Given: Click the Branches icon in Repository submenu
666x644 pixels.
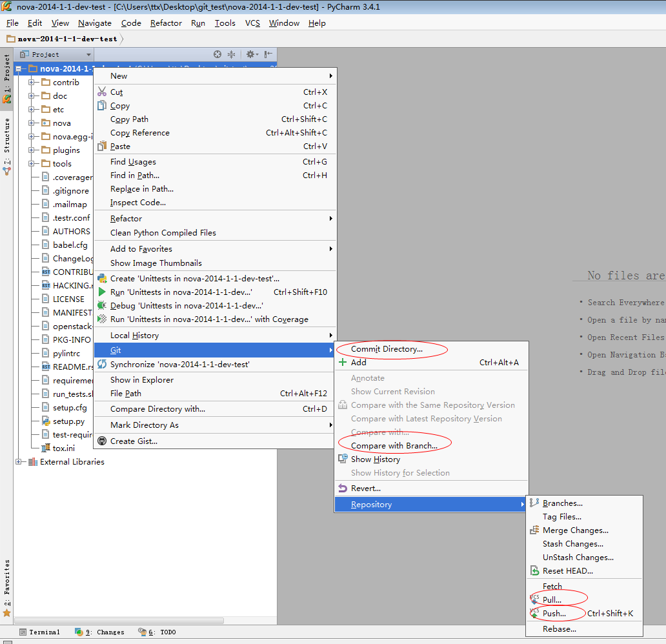Looking at the screenshot, I should 534,503.
